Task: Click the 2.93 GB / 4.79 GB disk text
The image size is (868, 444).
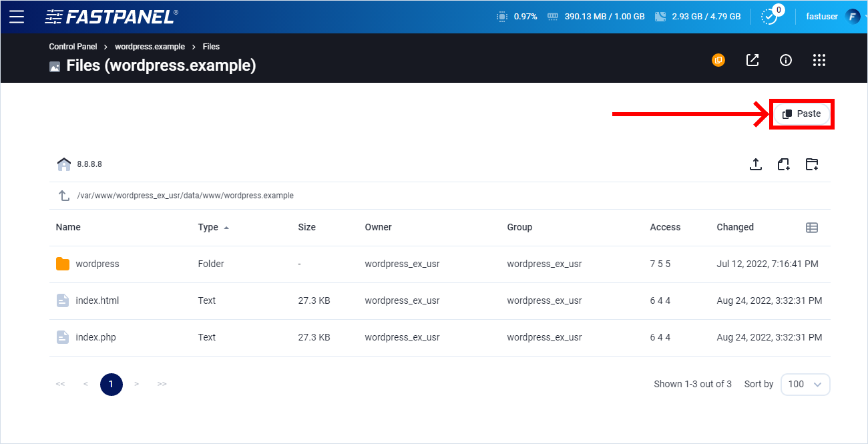Action: tap(706, 17)
